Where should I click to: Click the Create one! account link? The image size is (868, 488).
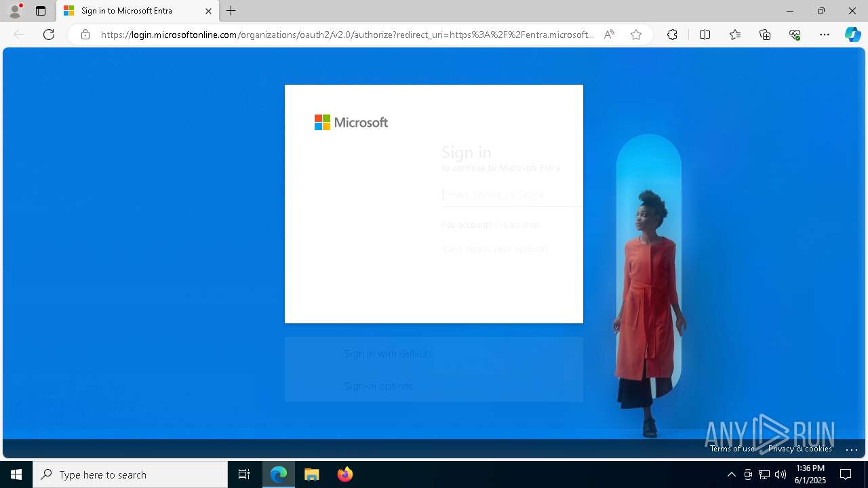point(517,224)
